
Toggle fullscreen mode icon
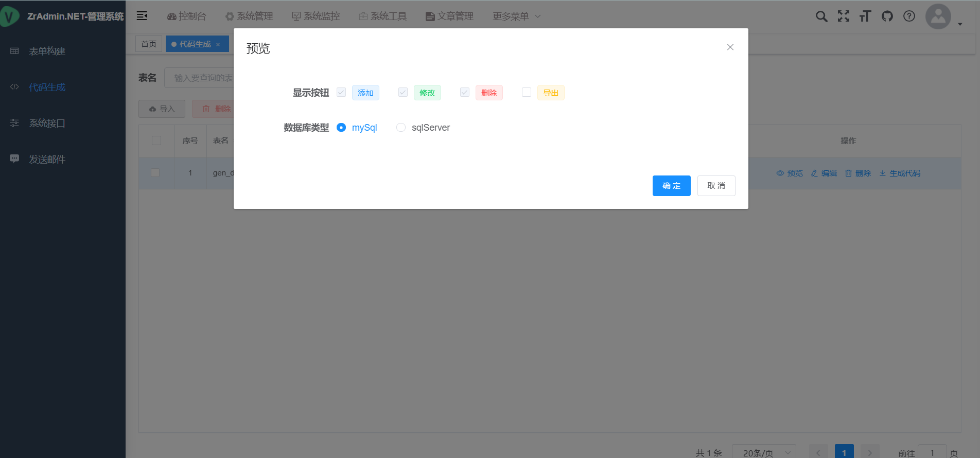click(x=843, y=16)
